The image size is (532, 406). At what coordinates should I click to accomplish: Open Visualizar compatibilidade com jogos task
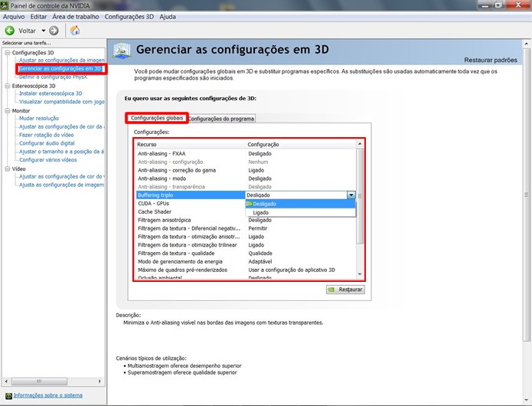(x=62, y=101)
